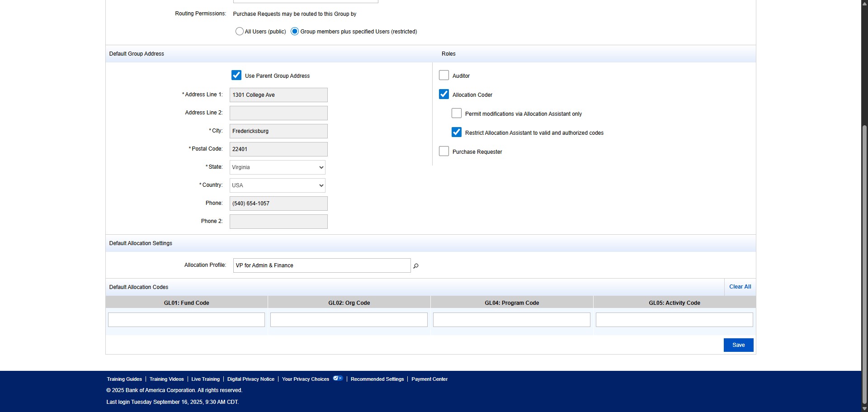Screen dimensions: 868x412
Task: Click the Save button
Action: pos(738,345)
